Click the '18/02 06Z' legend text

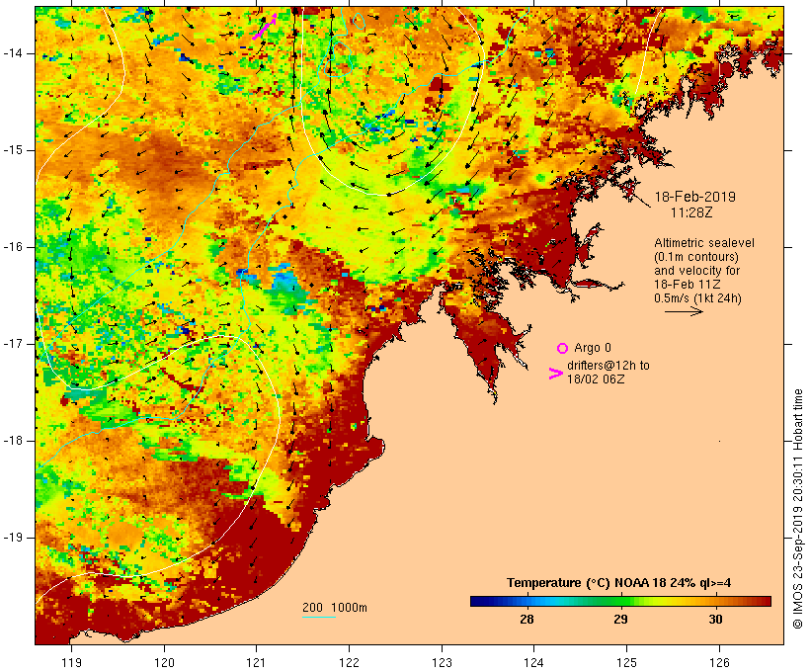(595, 378)
